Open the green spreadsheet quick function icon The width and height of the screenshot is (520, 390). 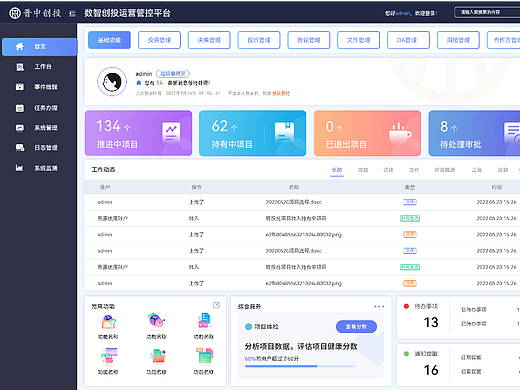click(x=204, y=355)
